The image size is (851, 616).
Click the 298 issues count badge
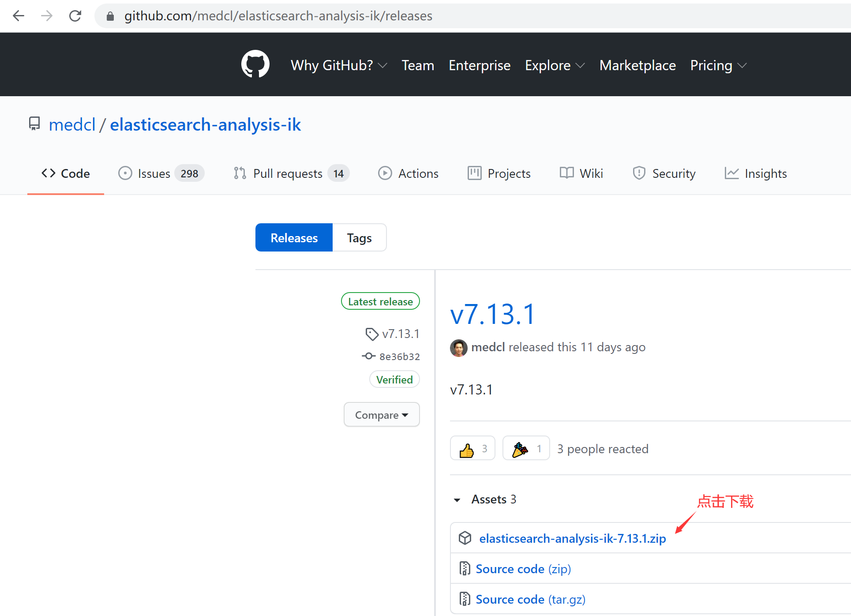click(x=189, y=173)
